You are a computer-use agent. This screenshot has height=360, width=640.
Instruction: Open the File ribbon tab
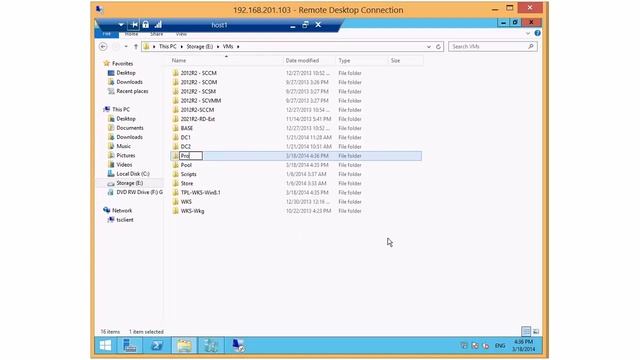107,34
